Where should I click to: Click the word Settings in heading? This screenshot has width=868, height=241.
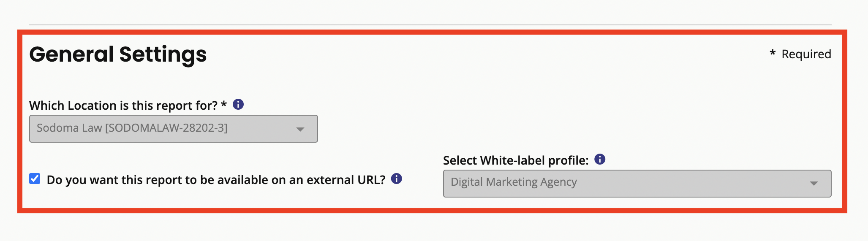click(x=163, y=54)
